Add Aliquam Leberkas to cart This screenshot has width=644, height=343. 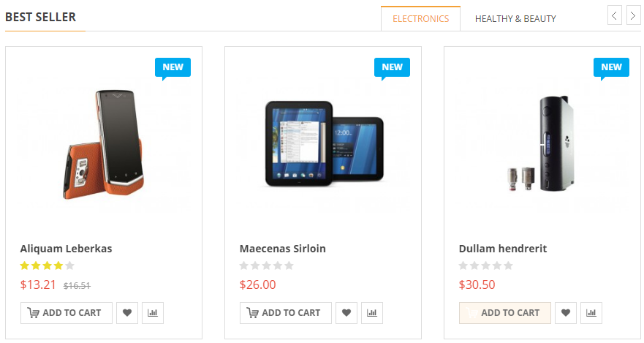pos(67,313)
